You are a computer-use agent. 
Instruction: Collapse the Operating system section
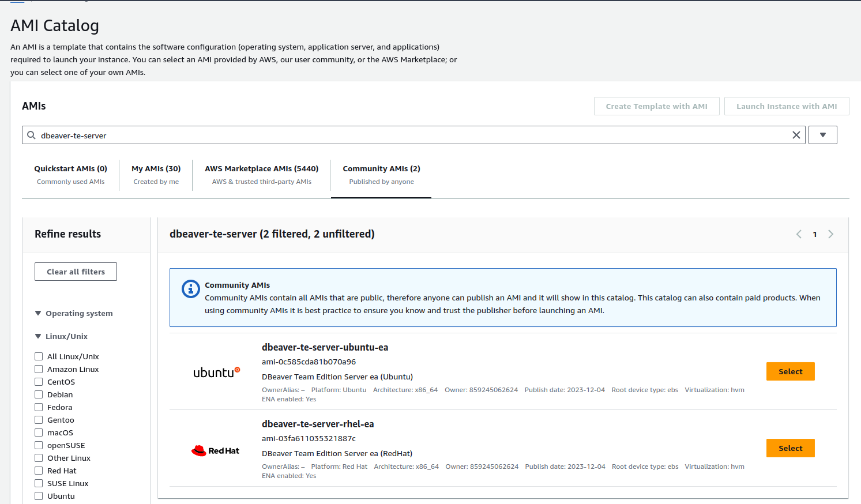(x=38, y=313)
